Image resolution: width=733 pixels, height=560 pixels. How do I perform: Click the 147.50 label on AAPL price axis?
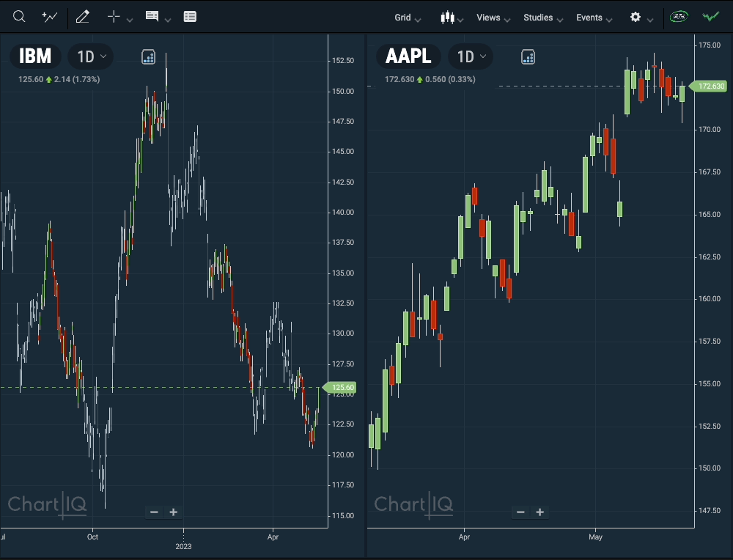[709, 510]
